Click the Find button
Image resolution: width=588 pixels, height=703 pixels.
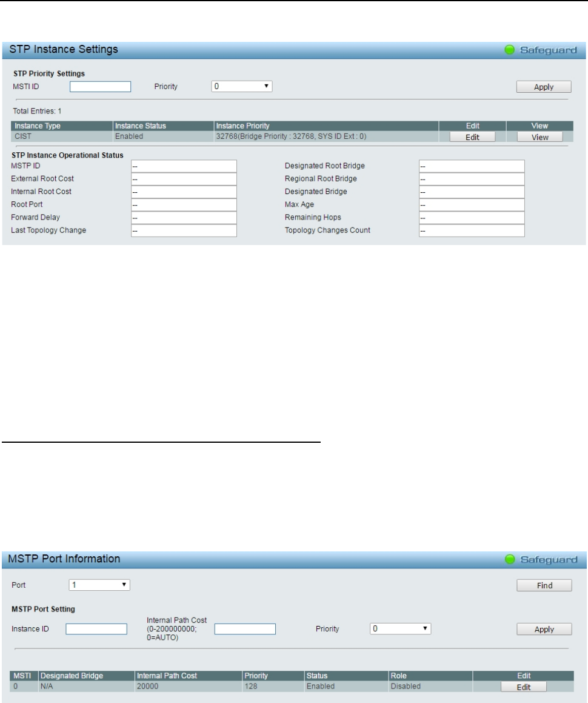point(544,585)
